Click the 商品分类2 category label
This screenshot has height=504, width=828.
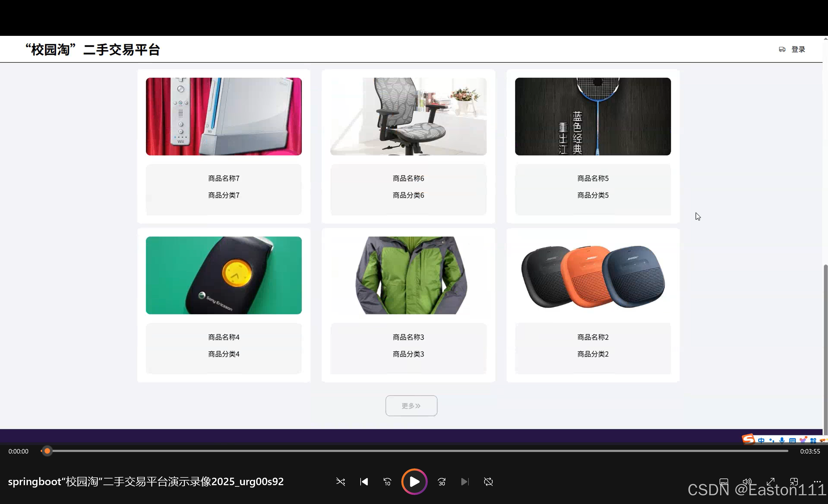[593, 354]
